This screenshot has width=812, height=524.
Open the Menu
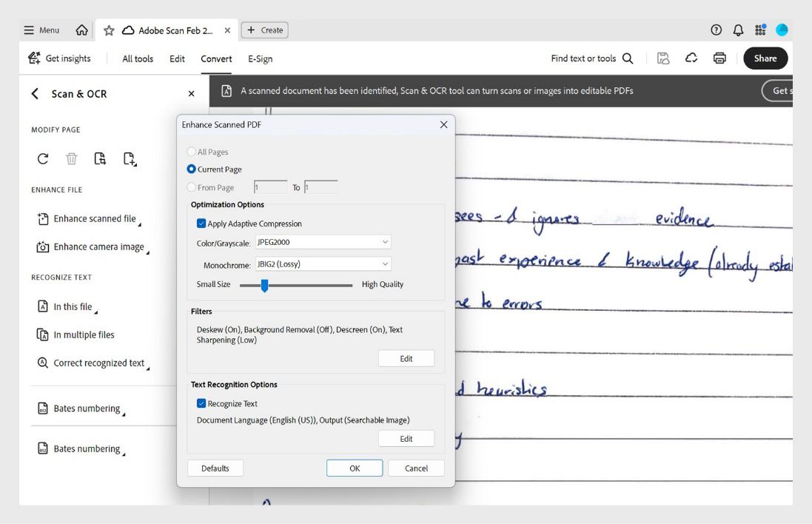click(42, 30)
